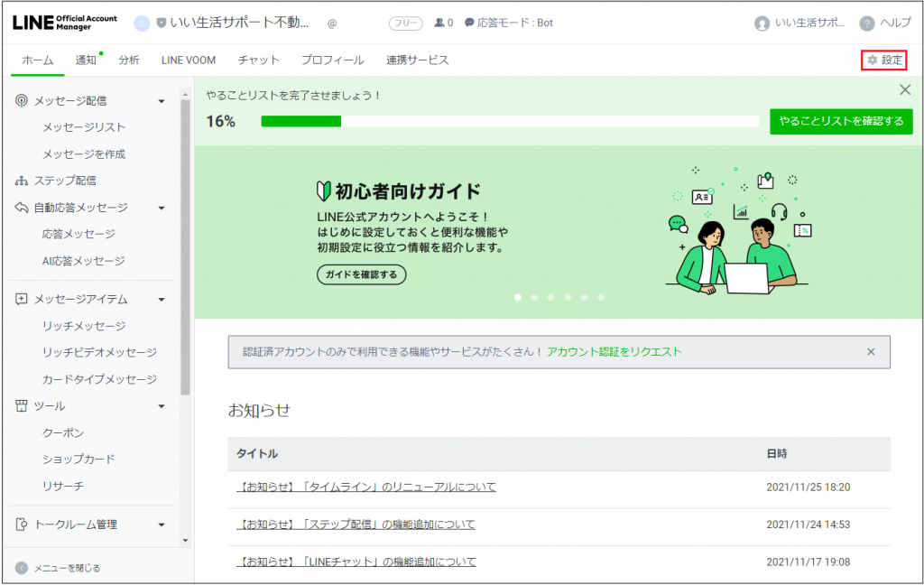
Task: Click sidebar scrollbar up arrow
Action: (185, 95)
